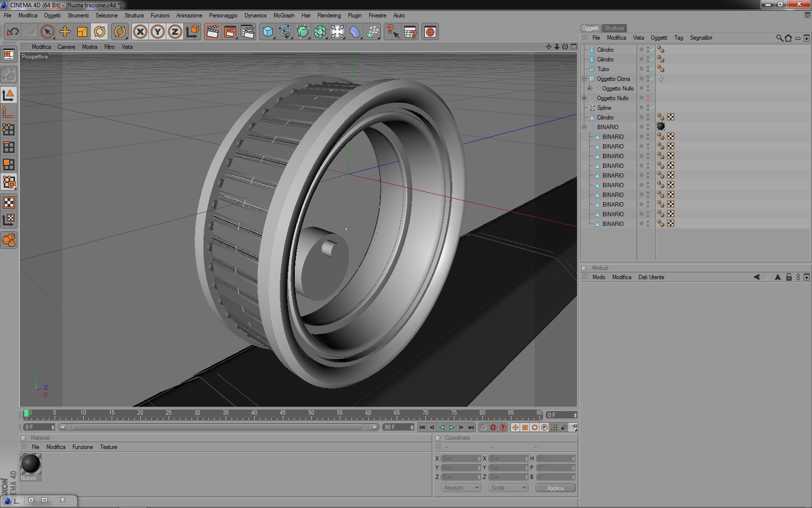Screen dimensions: 812x508
Task: Expand the Oggetto Nullo under Oggetto Clona
Action: click(x=589, y=89)
